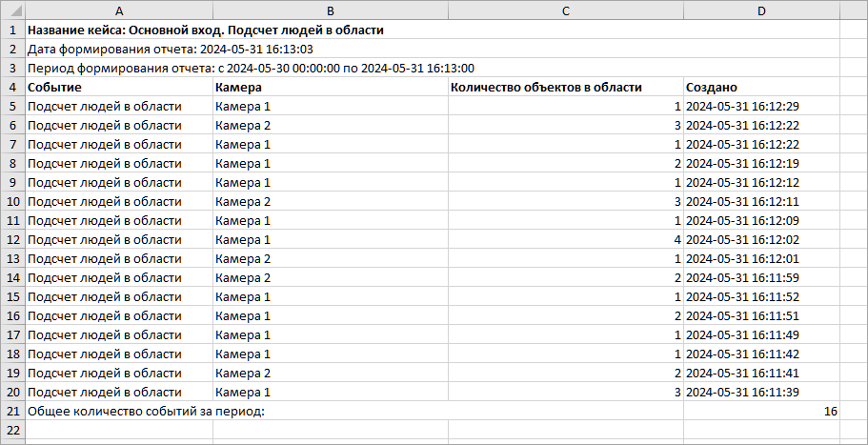Select column D header
Viewport: 868px width, 445px height.
click(760, 10)
